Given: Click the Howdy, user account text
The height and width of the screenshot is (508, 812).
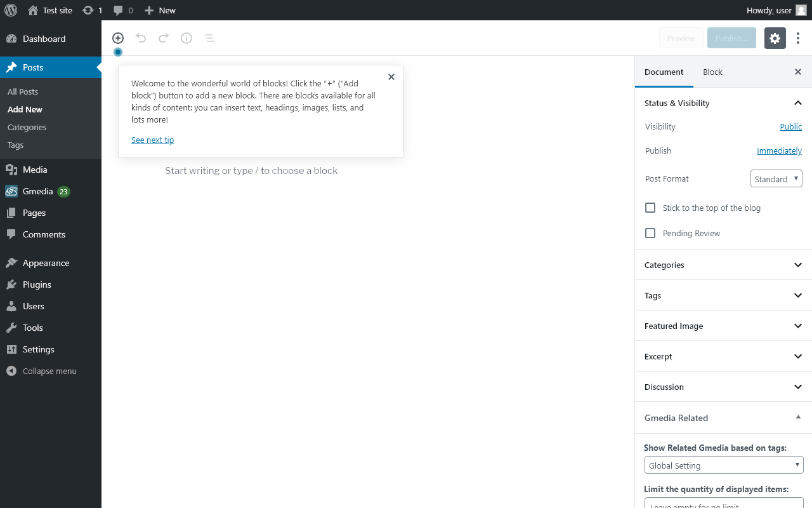Looking at the screenshot, I should click(769, 10).
